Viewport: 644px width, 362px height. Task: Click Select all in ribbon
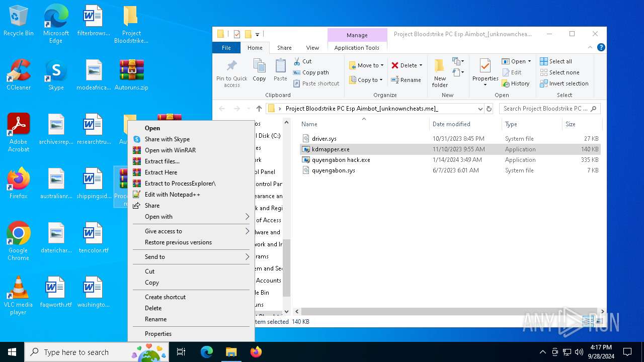pos(556,61)
